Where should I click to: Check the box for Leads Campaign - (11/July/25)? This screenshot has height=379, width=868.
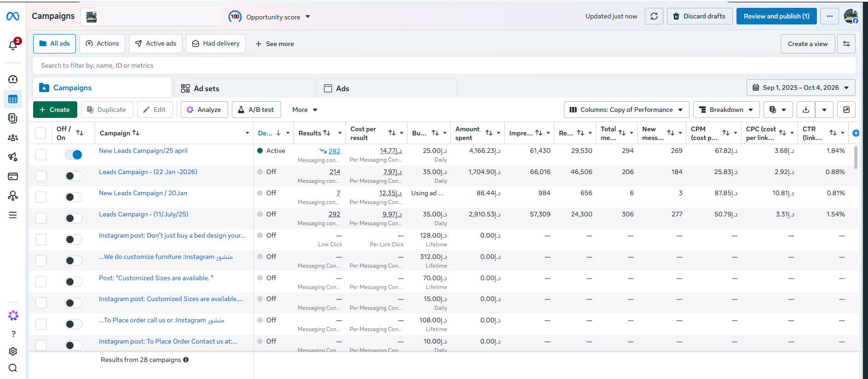pos(41,218)
